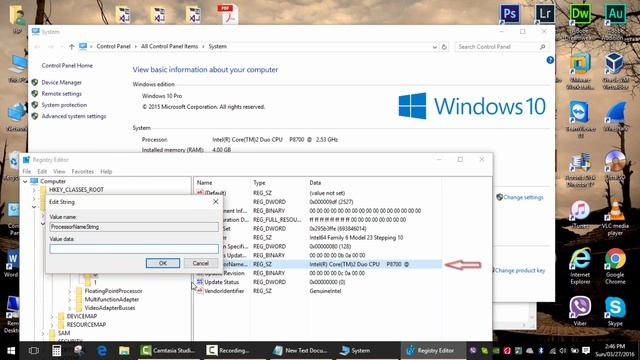This screenshot has height=360, width=640.
Task: Open the Photoshop desktop shortcut
Action: [509, 13]
